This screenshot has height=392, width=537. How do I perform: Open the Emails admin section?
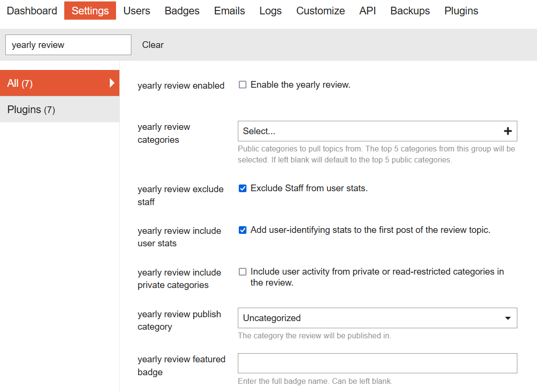229,11
